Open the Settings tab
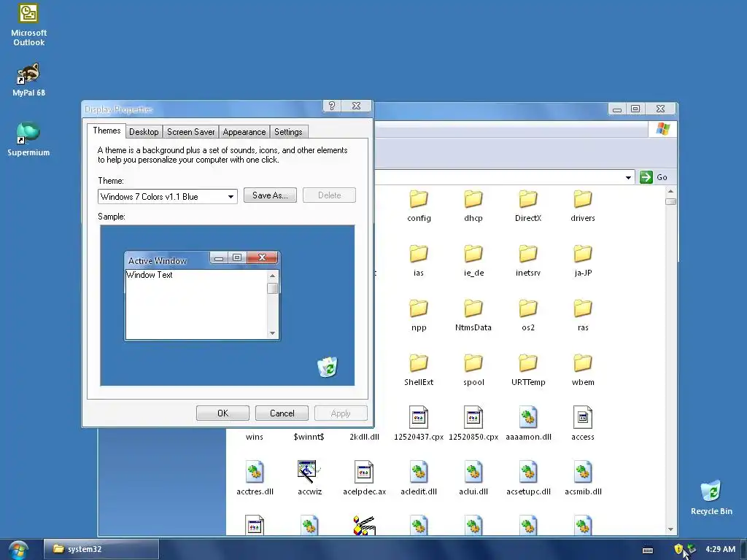 click(288, 132)
